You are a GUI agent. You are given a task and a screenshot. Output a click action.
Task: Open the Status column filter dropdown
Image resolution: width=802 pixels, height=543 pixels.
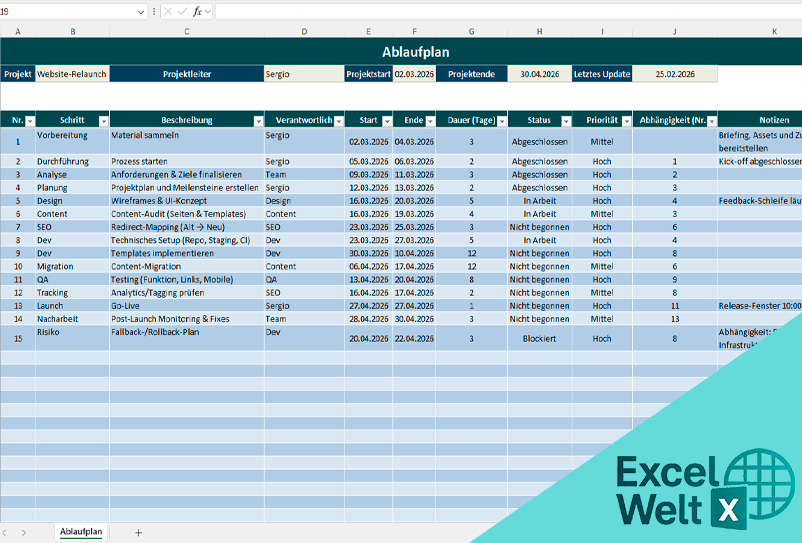566,121
